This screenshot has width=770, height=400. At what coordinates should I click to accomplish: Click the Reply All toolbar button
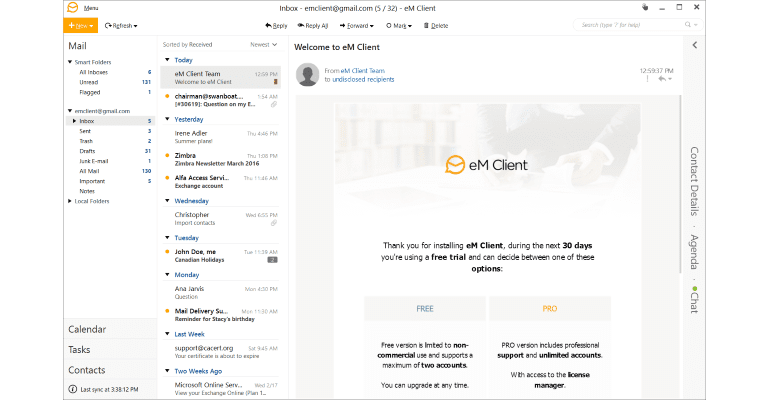point(313,25)
